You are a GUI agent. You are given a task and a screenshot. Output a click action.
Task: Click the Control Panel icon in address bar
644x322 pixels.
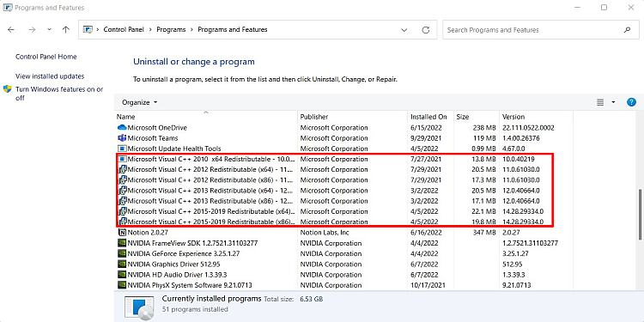[x=88, y=29]
